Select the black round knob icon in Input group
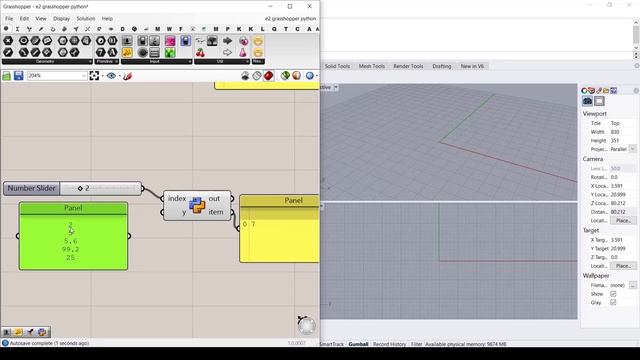The height and width of the screenshot is (360, 640). [x=142, y=52]
